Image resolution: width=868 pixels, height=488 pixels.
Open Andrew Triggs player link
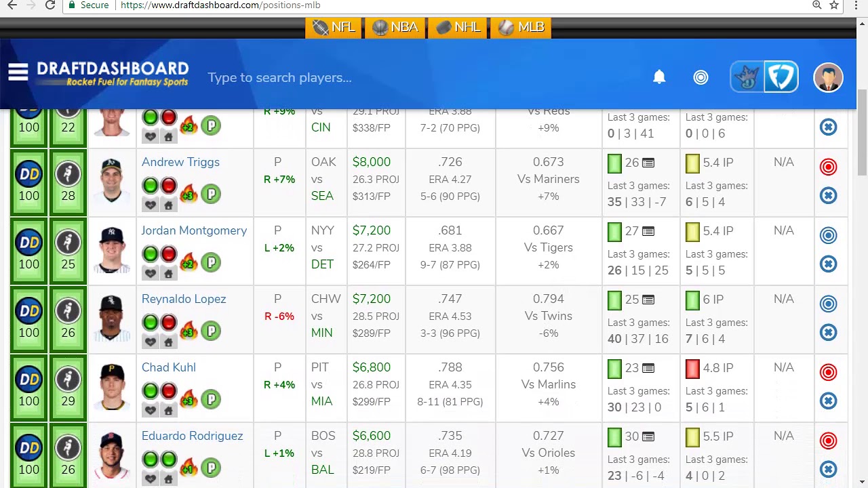tap(180, 162)
